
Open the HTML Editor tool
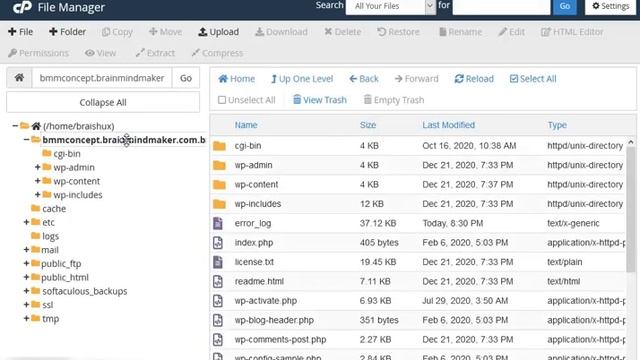[572, 32]
